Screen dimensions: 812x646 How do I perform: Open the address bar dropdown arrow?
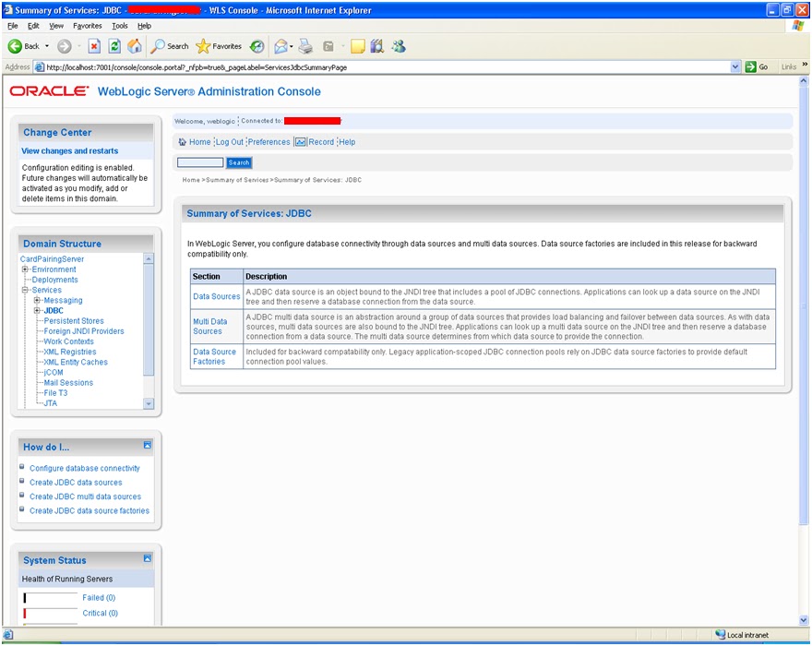point(735,66)
